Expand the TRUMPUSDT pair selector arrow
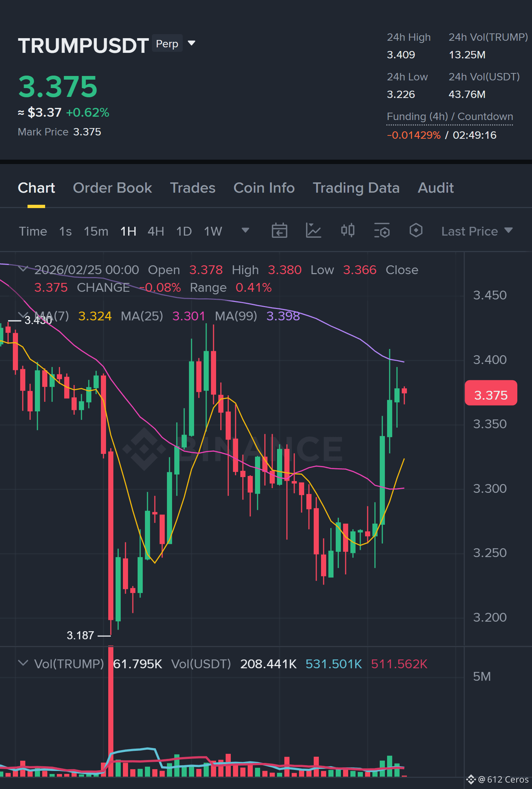 191,43
